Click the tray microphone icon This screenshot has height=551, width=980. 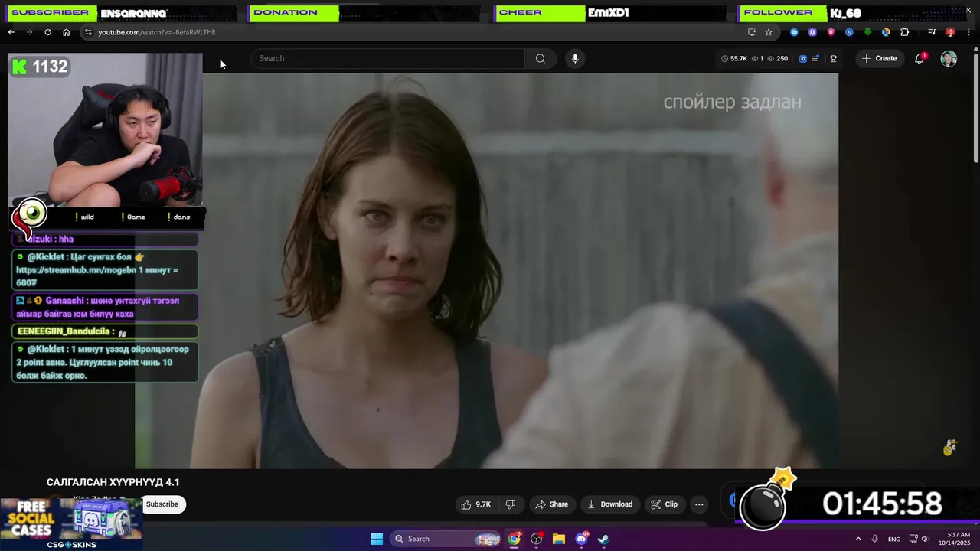(875, 539)
